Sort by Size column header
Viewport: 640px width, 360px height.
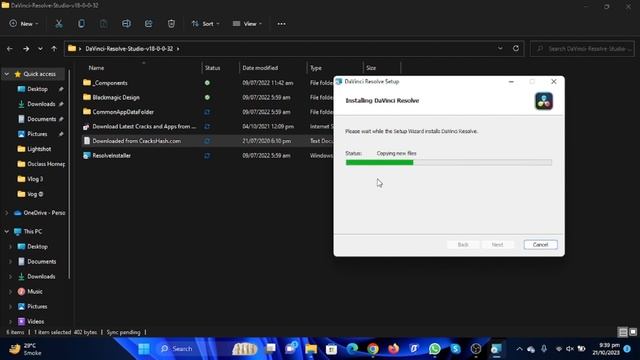coord(371,68)
